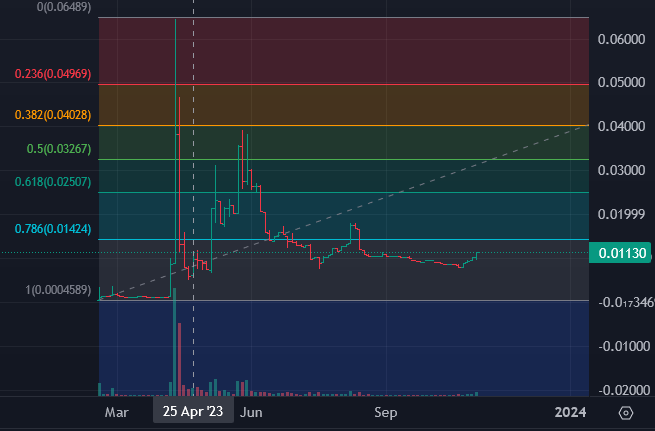The image size is (655, 431).
Task: Click the -0.01000 price axis value
Action: click(624, 346)
